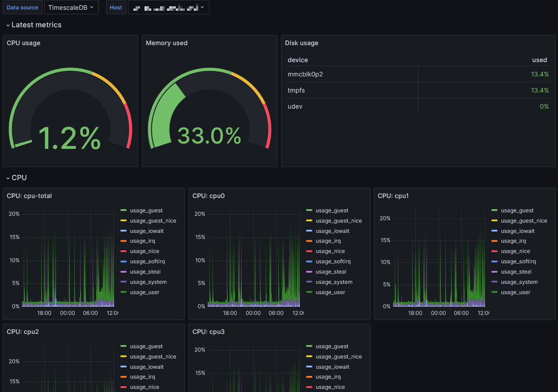Click the Memory used panel title

click(x=166, y=43)
